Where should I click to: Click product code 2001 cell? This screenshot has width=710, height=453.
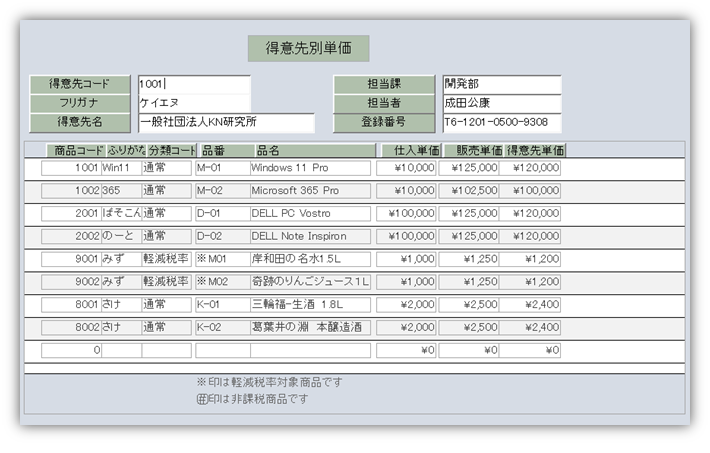[71, 213]
